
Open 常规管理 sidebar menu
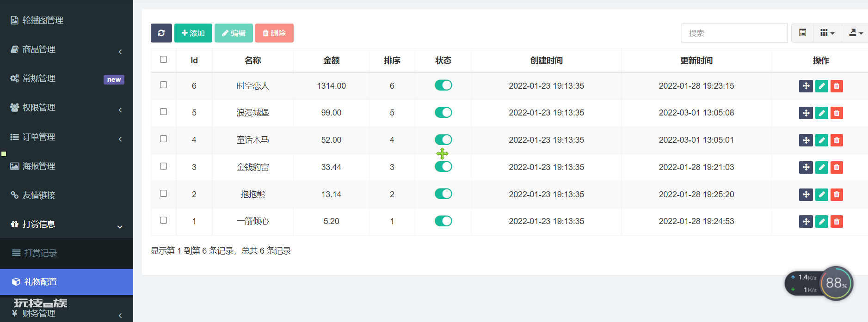pyautogui.click(x=67, y=79)
